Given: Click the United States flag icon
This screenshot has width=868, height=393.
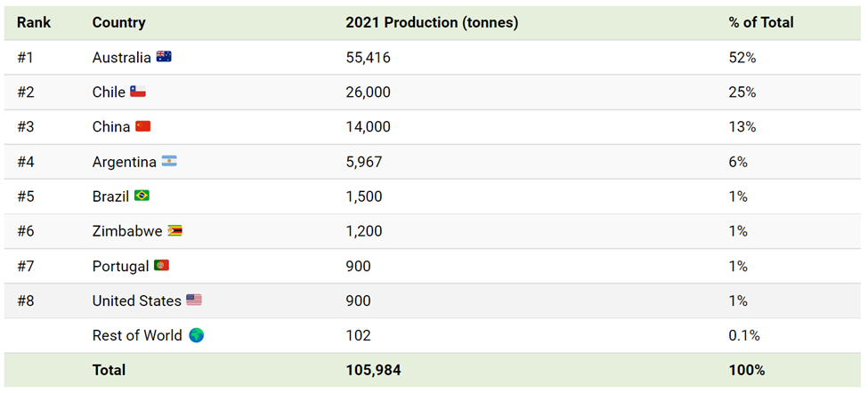Looking at the screenshot, I should pyautogui.click(x=194, y=300).
